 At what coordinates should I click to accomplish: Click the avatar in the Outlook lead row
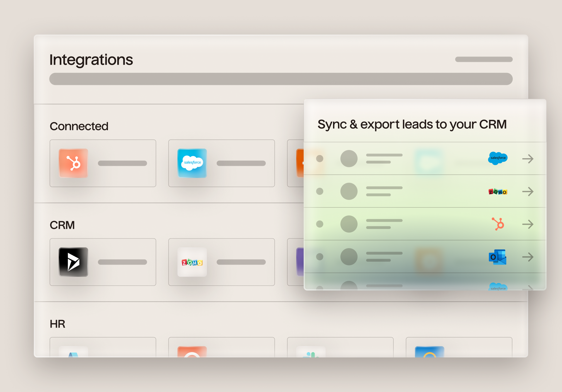coord(349,257)
